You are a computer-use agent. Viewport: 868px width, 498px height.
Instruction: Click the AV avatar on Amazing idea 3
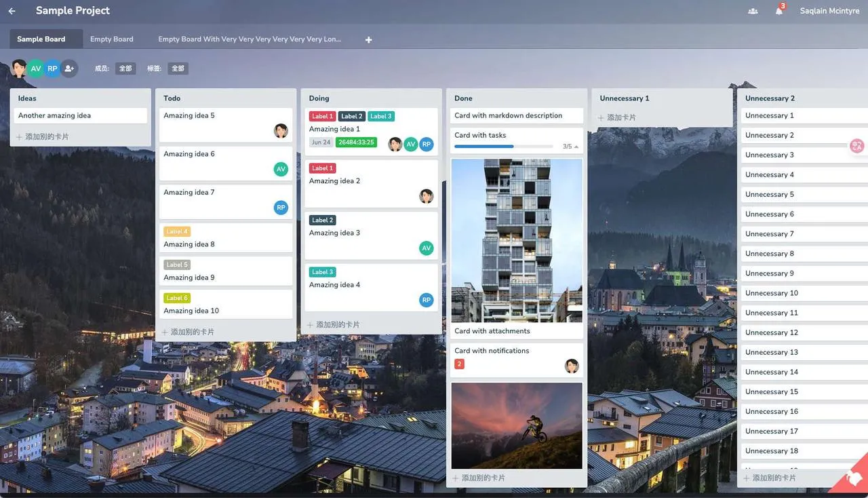[x=427, y=248]
